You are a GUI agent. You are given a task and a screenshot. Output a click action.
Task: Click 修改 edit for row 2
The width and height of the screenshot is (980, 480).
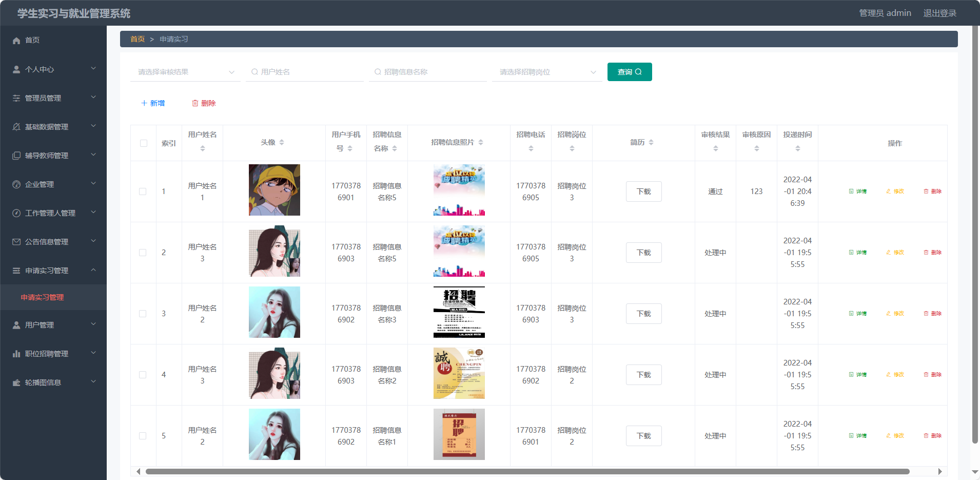[895, 253]
